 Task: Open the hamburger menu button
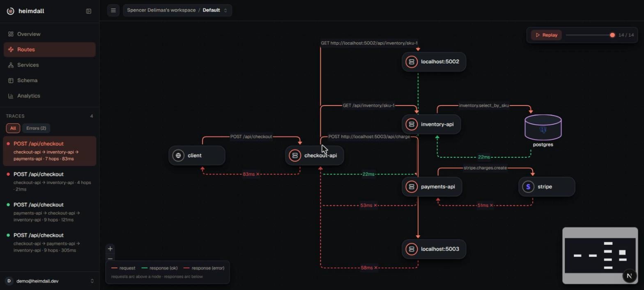coord(113,10)
